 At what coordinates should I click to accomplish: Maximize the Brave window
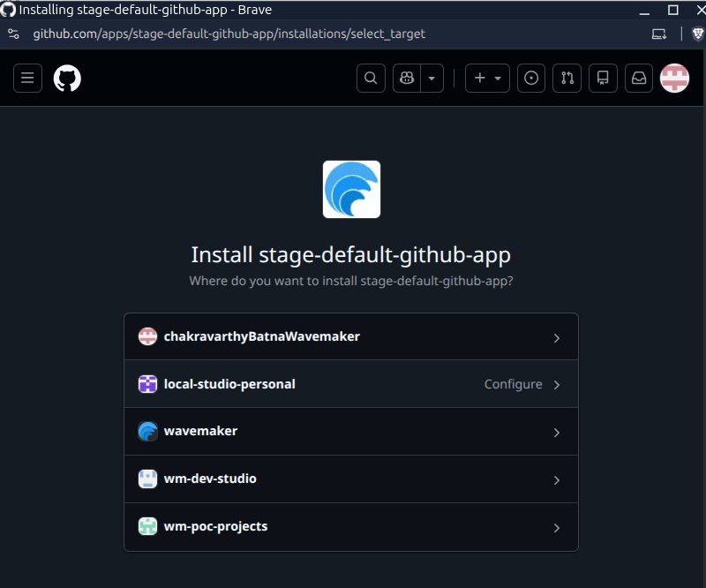click(673, 10)
